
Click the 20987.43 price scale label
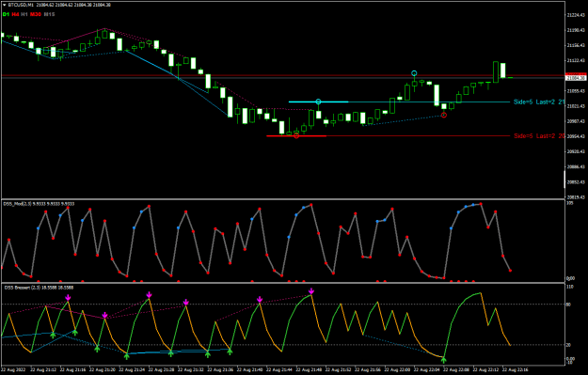point(576,121)
